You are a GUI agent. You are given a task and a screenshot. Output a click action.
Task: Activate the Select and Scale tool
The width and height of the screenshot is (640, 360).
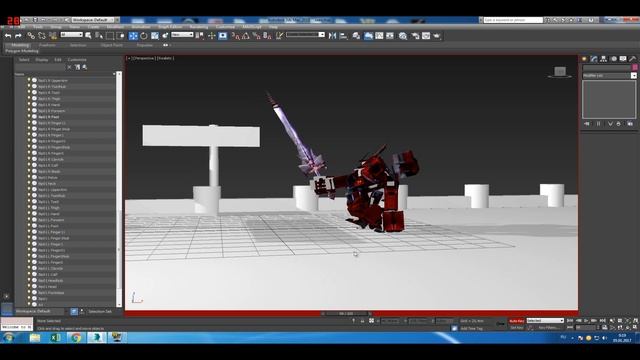(x=155, y=36)
